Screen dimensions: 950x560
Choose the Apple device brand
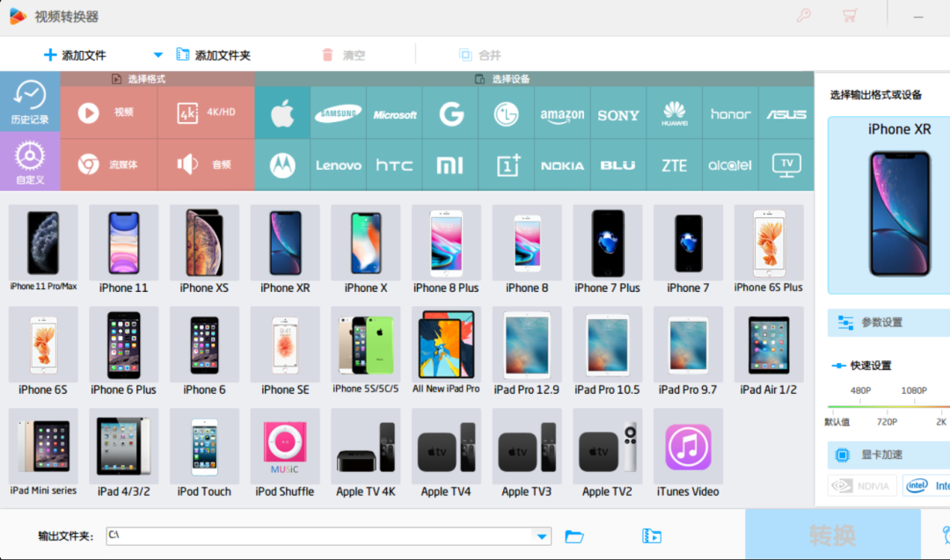click(282, 113)
